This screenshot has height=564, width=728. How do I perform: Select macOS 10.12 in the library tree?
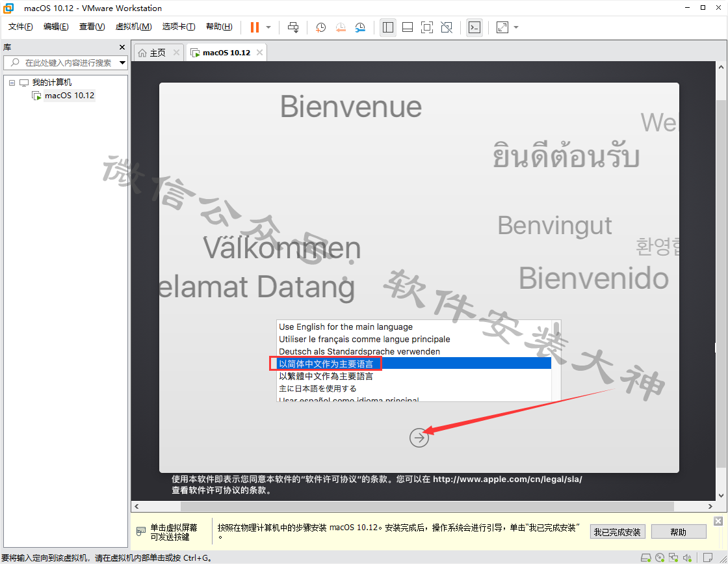pos(69,95)
